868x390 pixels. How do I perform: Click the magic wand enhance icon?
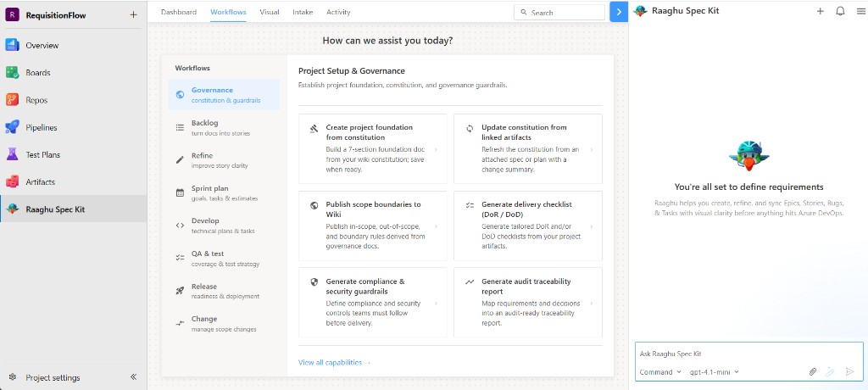830,371
